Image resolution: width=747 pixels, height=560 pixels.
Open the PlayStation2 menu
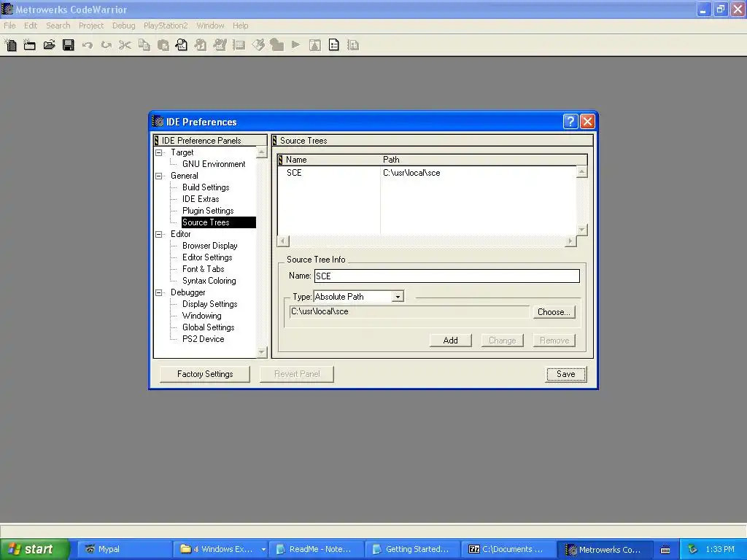[x=166, y=26]
